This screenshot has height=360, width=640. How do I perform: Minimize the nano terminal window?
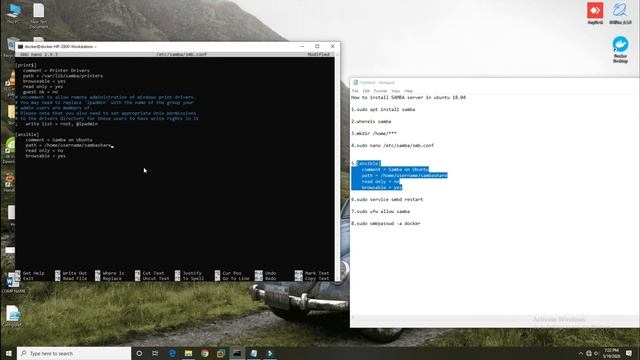[x=302, y=47]
